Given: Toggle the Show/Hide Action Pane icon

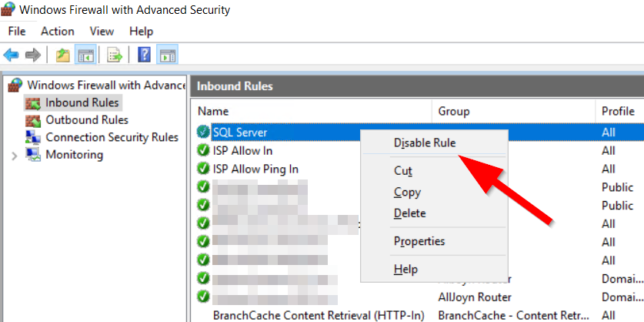Looking at the screenshot, I should (167, 55).
